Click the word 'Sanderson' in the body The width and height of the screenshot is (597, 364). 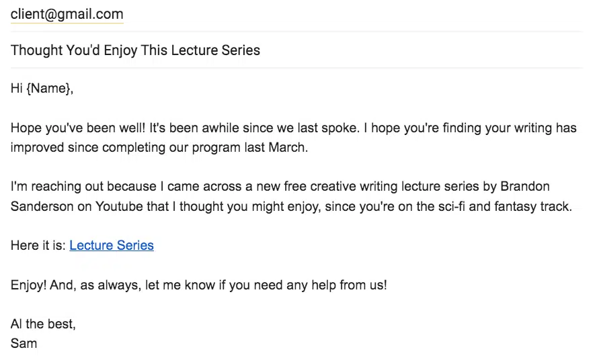click(42, 206)
